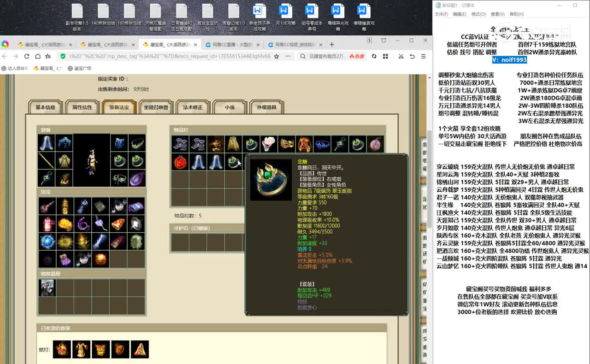Open the warrior card in 地煞星册

47,288
